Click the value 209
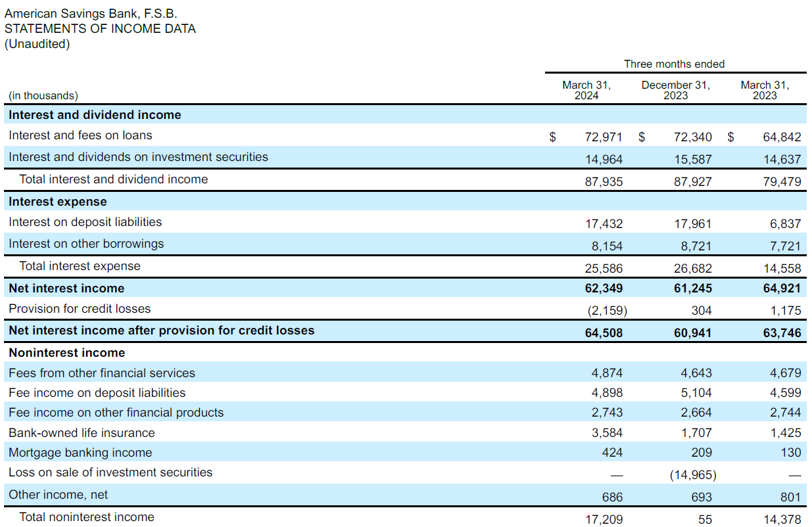Viewport: 812px width, 527px height. tap(702, 453)
